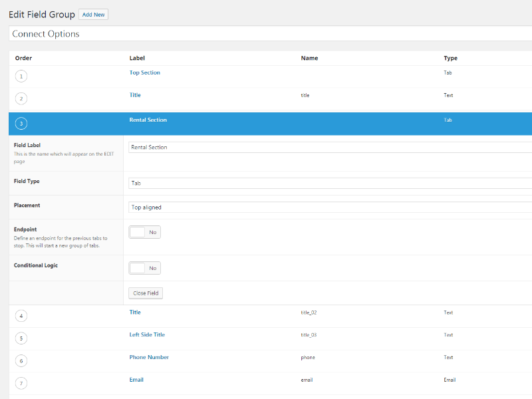Edit the Title field named title
Screen dimensions: 532x399
[134, 94]
